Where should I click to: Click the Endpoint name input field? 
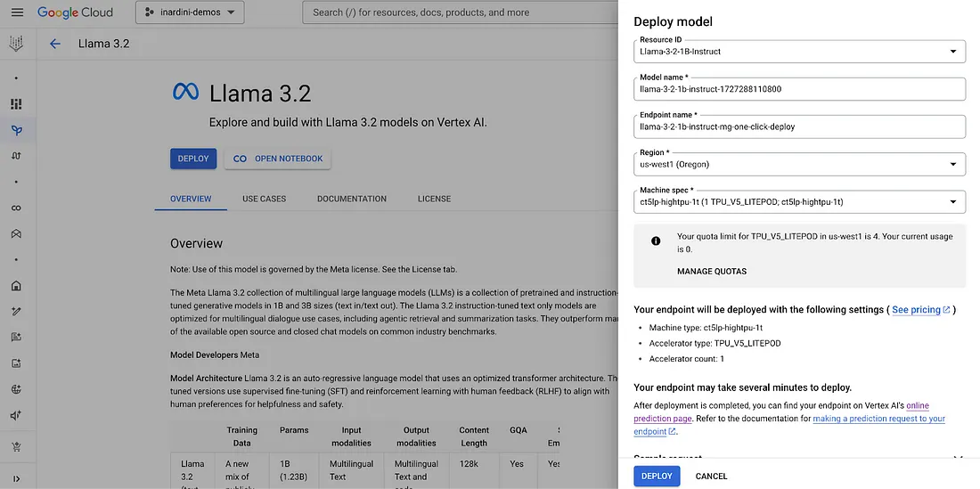point(799,126)
